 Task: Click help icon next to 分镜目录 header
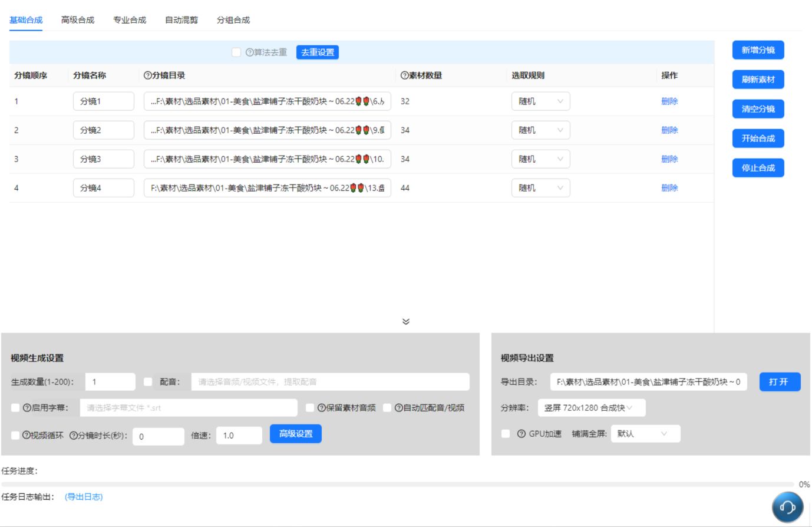coord(148,75)
